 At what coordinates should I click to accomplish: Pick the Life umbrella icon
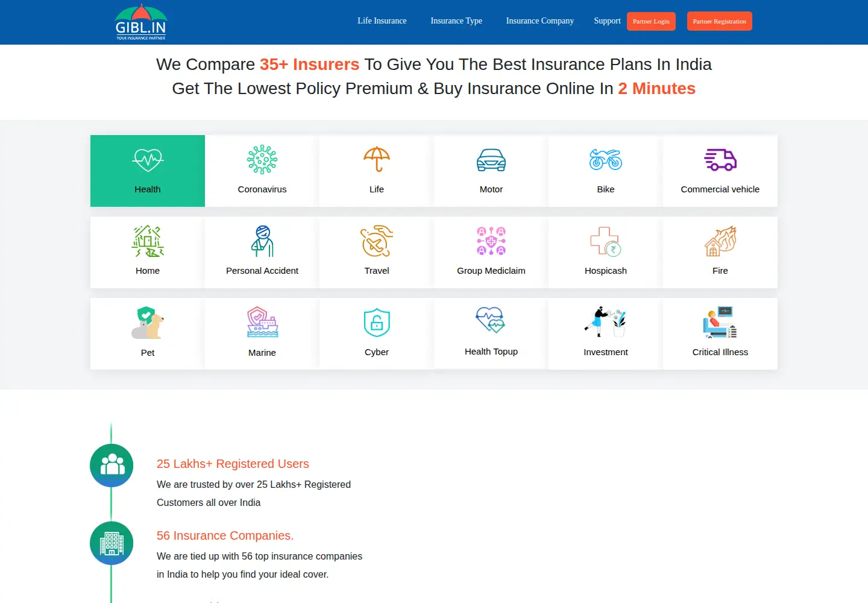[x=377, y=159]
